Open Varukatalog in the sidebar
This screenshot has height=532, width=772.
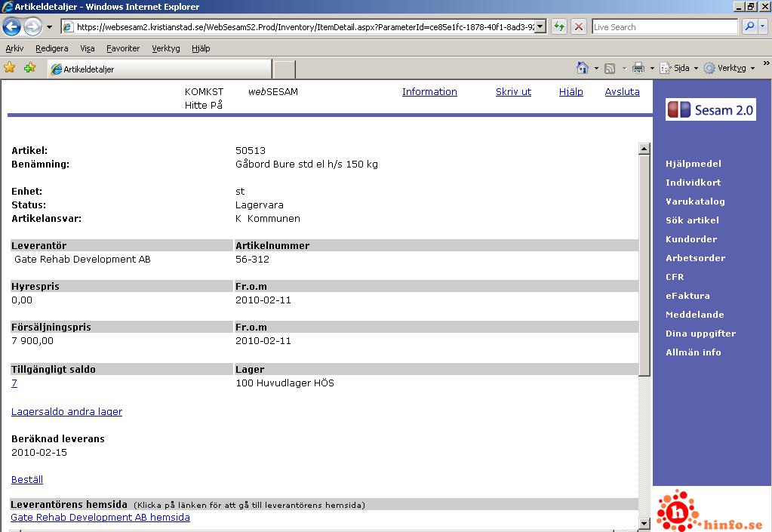(x=695, y=201)
